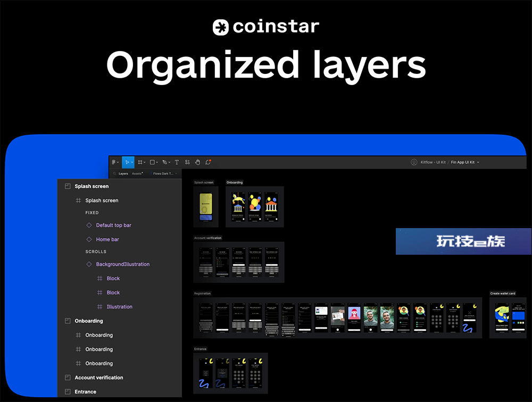Select the Frame tool
The height and width of the screenshot is (402, 532).
140,163
